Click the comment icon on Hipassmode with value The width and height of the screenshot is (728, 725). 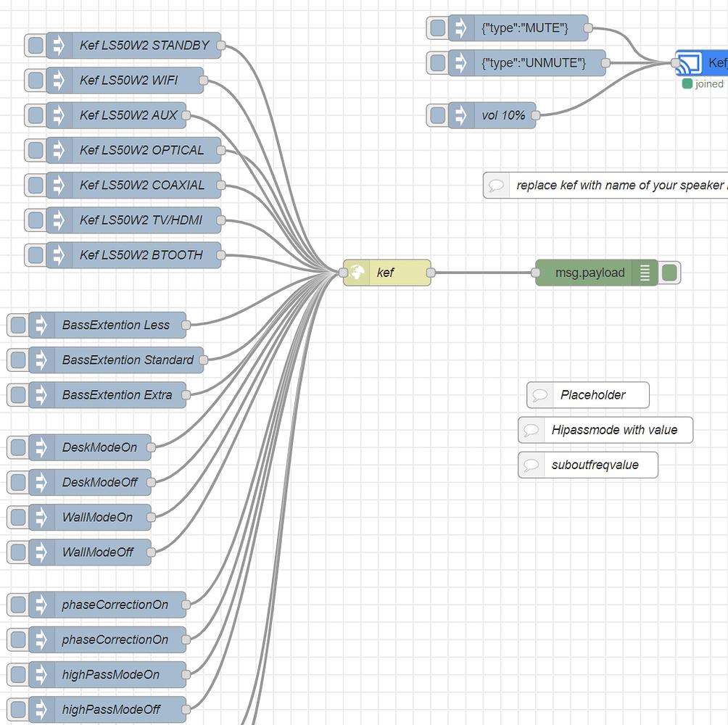pyautogui.click(x=531, y=430)
